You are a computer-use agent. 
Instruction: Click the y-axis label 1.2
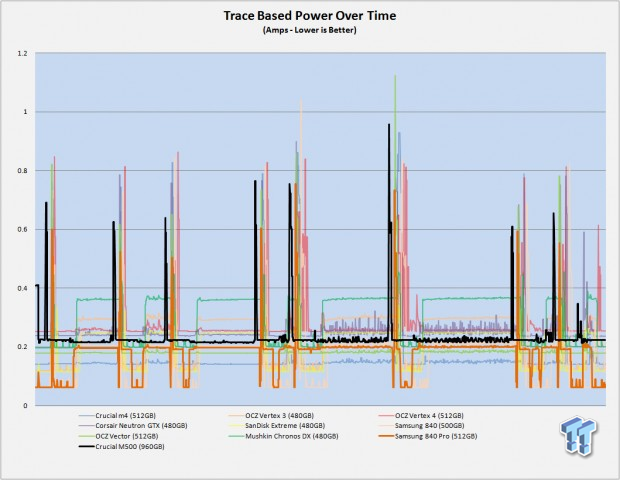(23, 53)
